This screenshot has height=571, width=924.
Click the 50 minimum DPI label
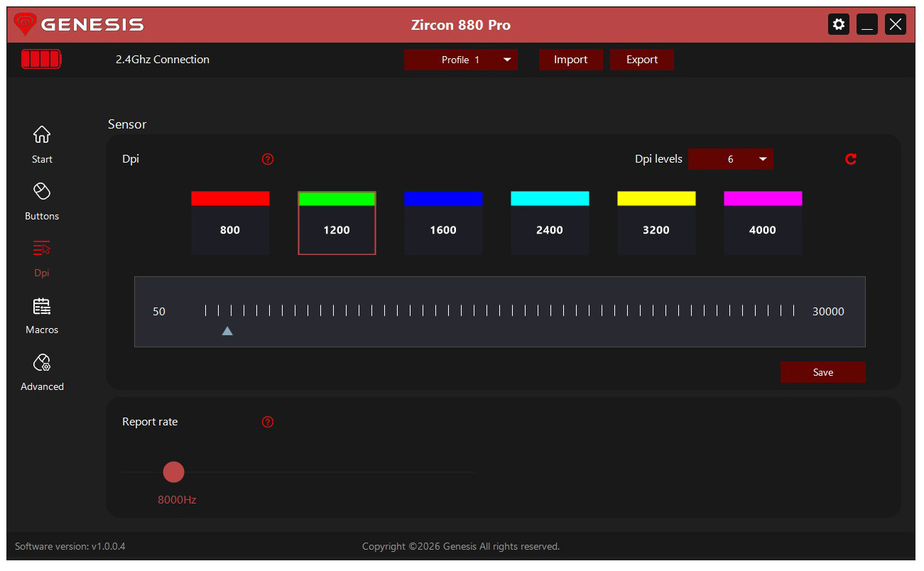(x=159, y=312)
